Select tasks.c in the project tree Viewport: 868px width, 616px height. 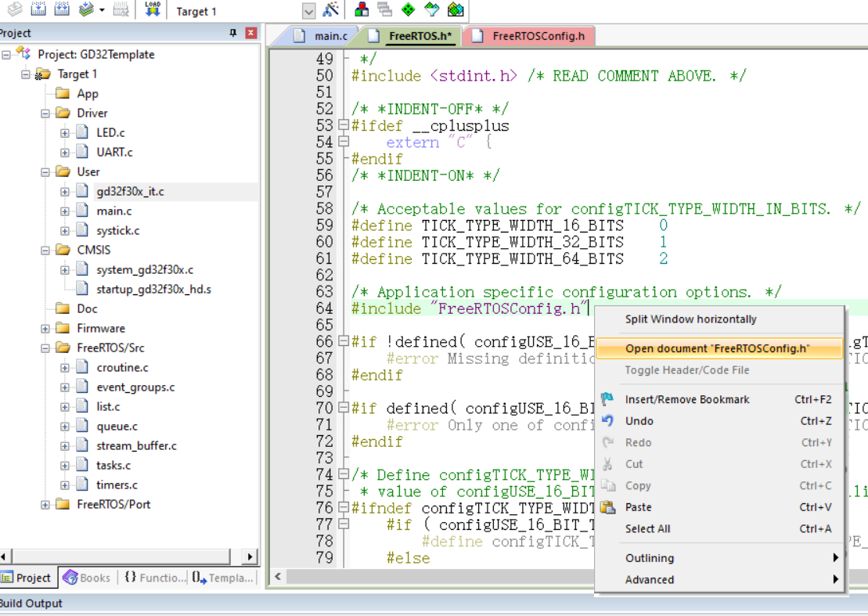tap(113, 466)
